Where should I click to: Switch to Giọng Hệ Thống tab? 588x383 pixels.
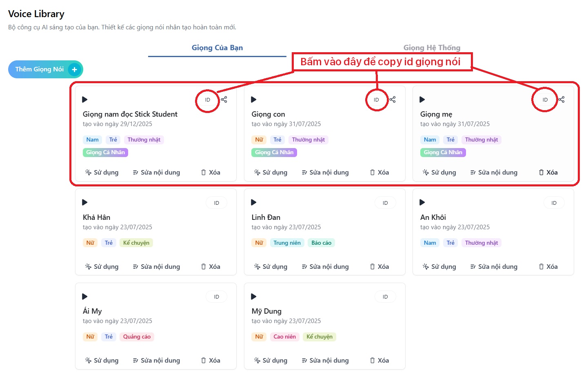pyautogui.click(x=432, y=48)
